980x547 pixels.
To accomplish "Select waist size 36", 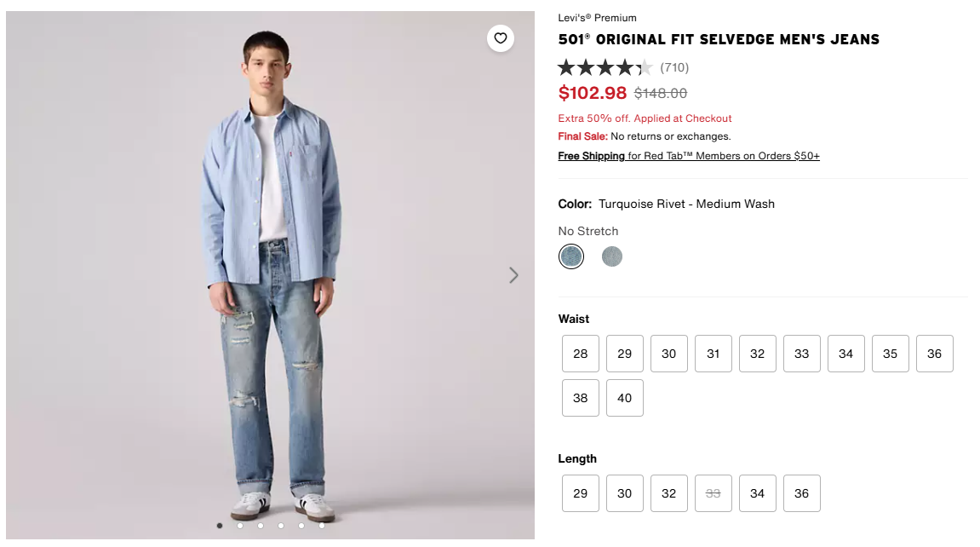I will pyautogui.click(x=935, y=354).
